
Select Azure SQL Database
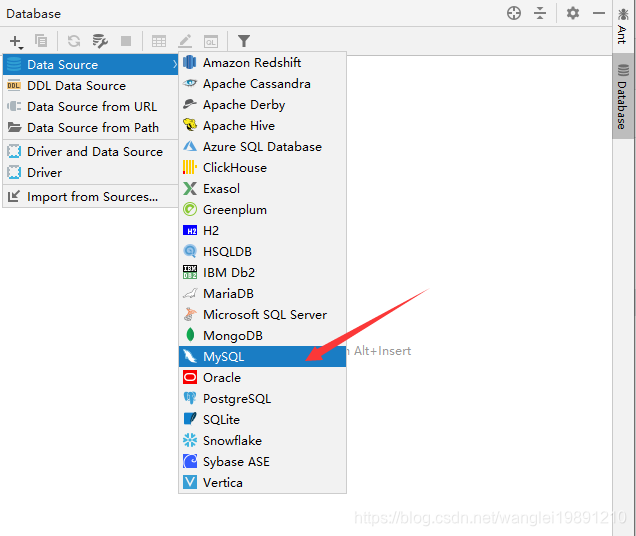pos(262,147)
